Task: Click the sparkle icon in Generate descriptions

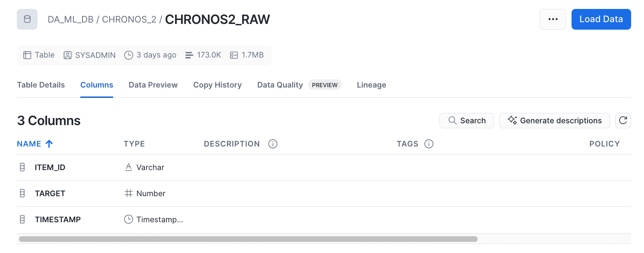Action: click(512, 120)
